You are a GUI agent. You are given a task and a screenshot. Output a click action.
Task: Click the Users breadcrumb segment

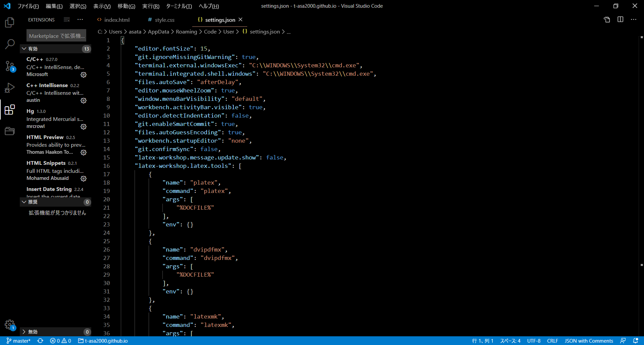coord(115,31)
